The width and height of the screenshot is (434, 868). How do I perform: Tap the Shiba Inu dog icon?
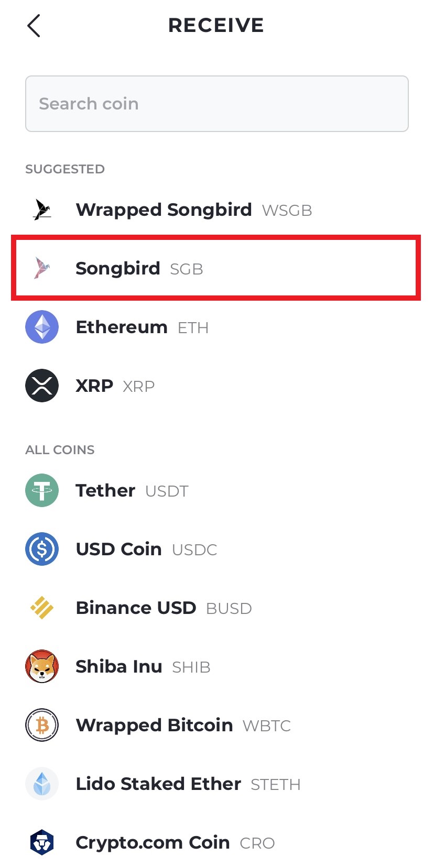tap(42, 666)
